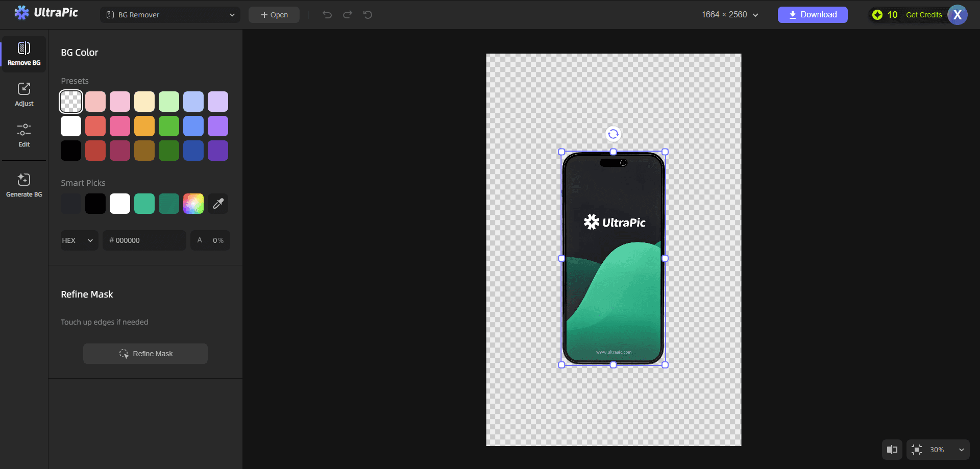
Task: Pick the dark navy blue preset swatch
Action: [193, 151]
